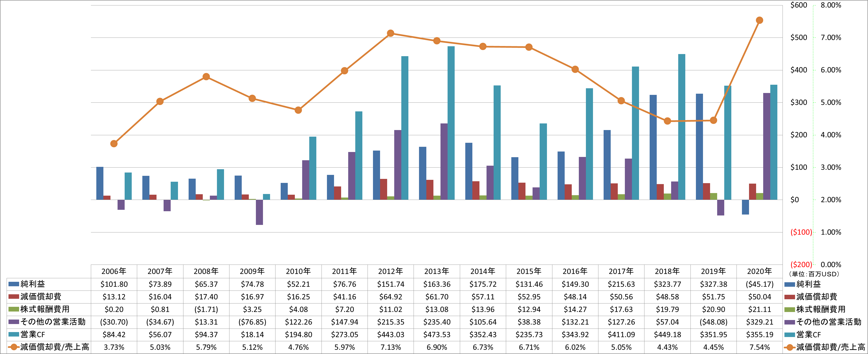Click the 営業CF value $443.03
The height and width of the screenshot is (354, 868).
(390, 335)
